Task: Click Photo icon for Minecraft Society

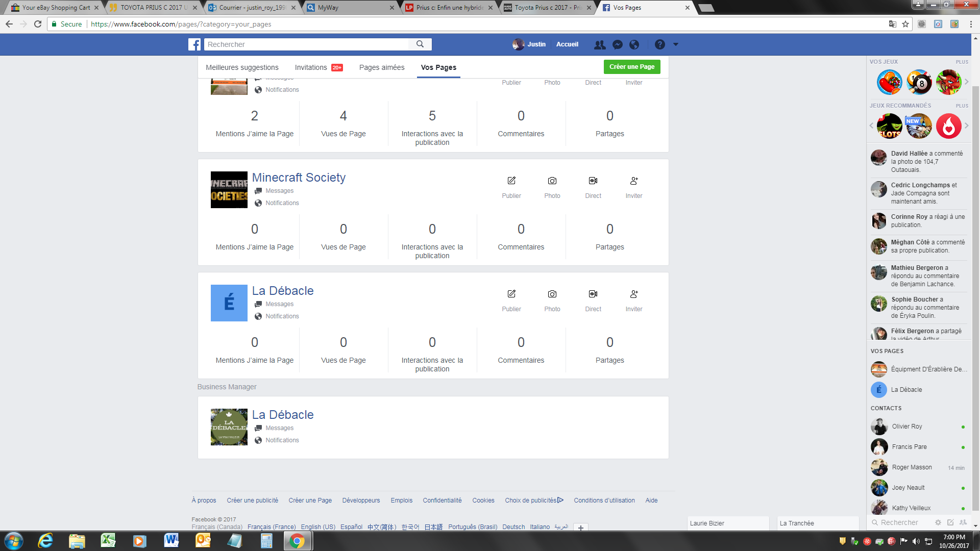Action: pos(552,181)
